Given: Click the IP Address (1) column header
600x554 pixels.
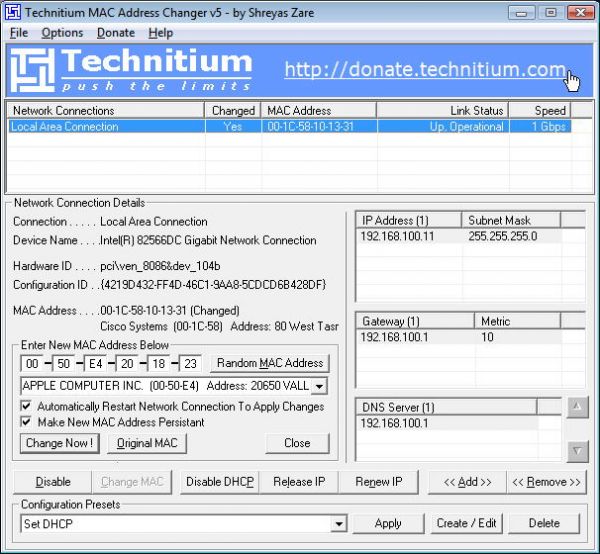Looking at the screenshot, I should 409,221.
